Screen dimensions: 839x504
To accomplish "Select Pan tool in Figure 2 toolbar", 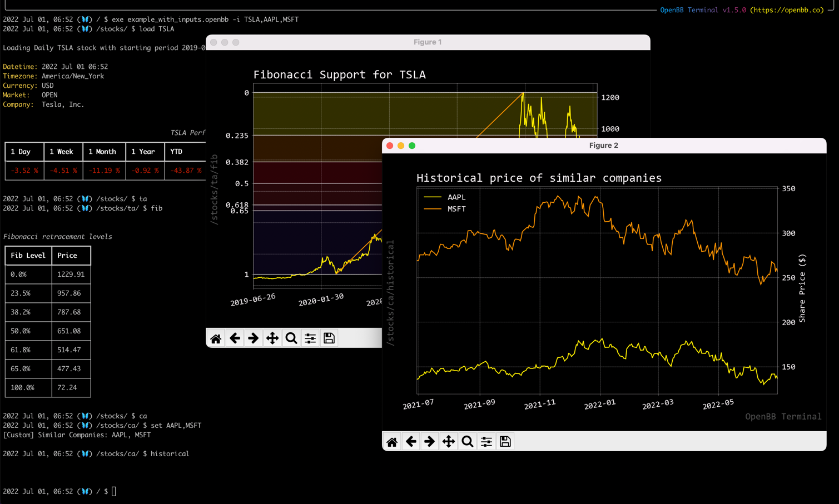I will [449, 442].
